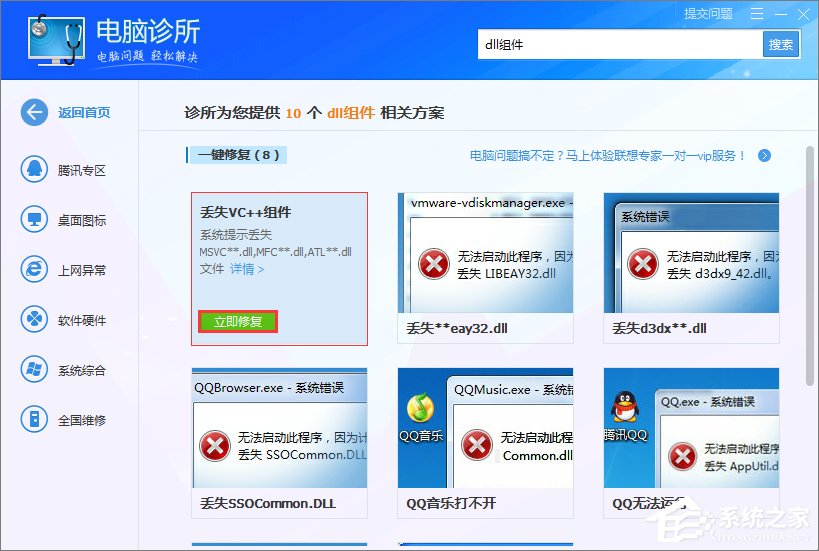Viewport: 819px width, 551px height.
Task: Click red X error icon in SSOCommon.DLL card
Action: click(x=215, y=446)
